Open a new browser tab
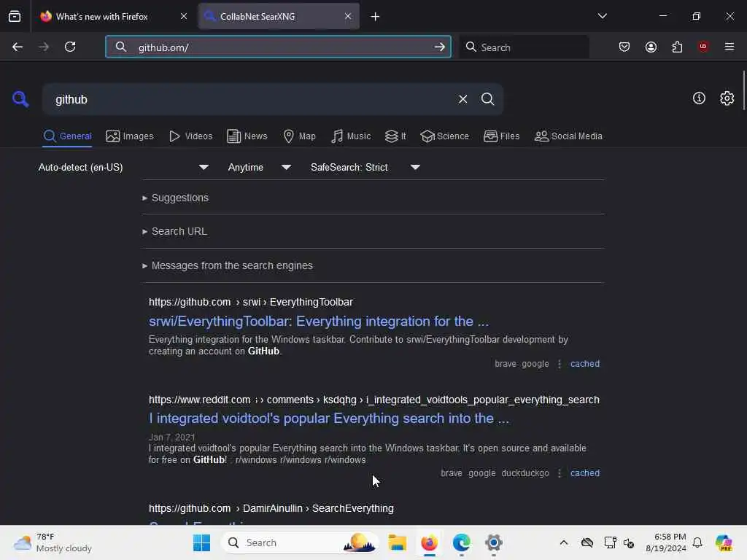 tap(375, 17)
